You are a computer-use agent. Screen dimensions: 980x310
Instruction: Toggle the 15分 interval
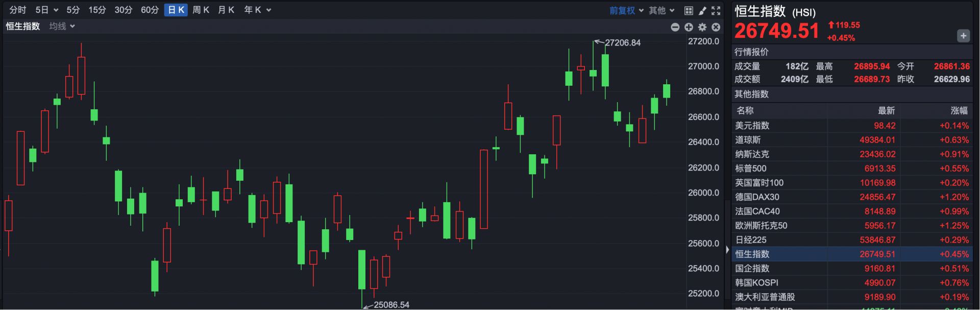tap(97, 10)
